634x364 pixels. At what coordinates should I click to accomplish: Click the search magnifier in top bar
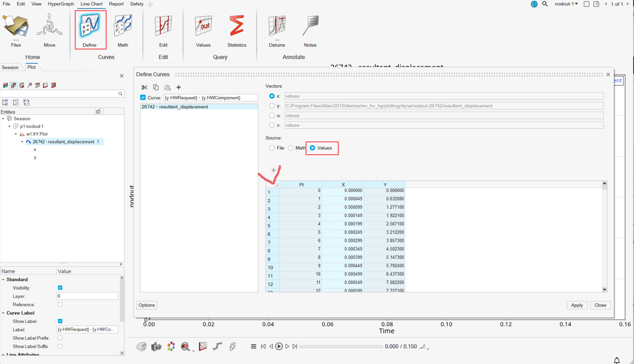[x=545, y=4]
